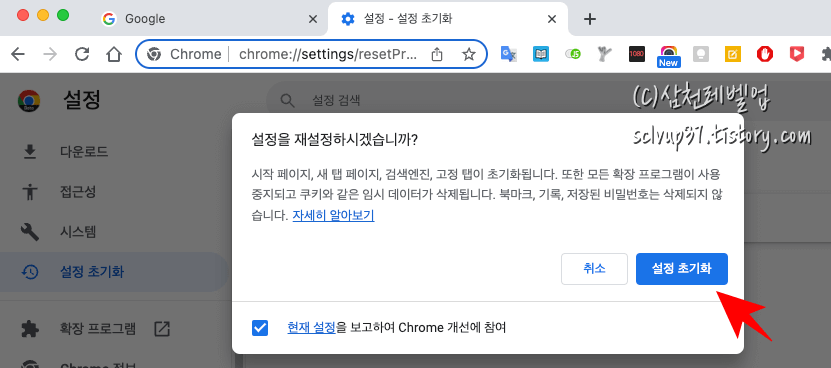Close the 설정 초기화 tab

(x=552, y=19)
